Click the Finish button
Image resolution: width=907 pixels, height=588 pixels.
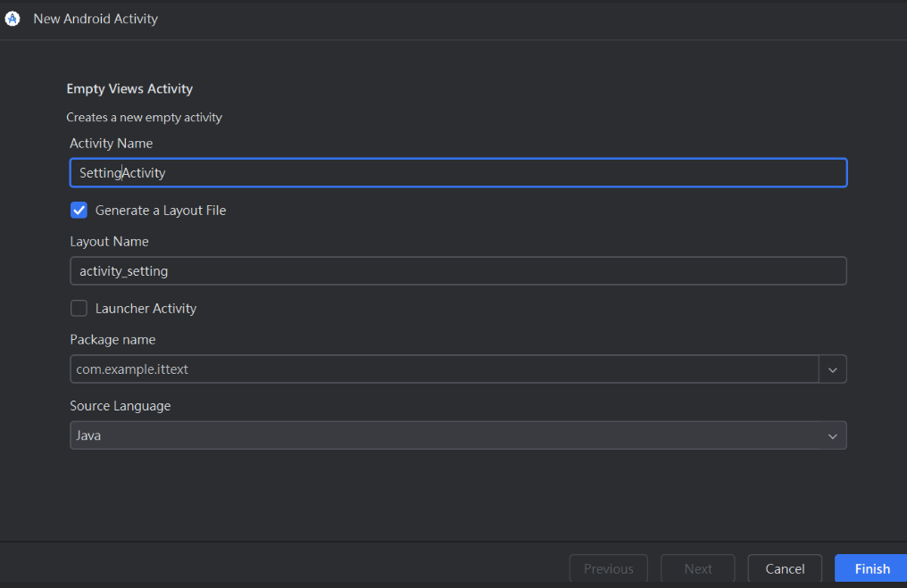point(871,568)
